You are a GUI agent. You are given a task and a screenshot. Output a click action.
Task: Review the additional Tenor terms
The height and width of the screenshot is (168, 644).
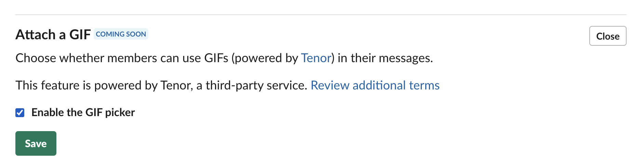(375, 85)
